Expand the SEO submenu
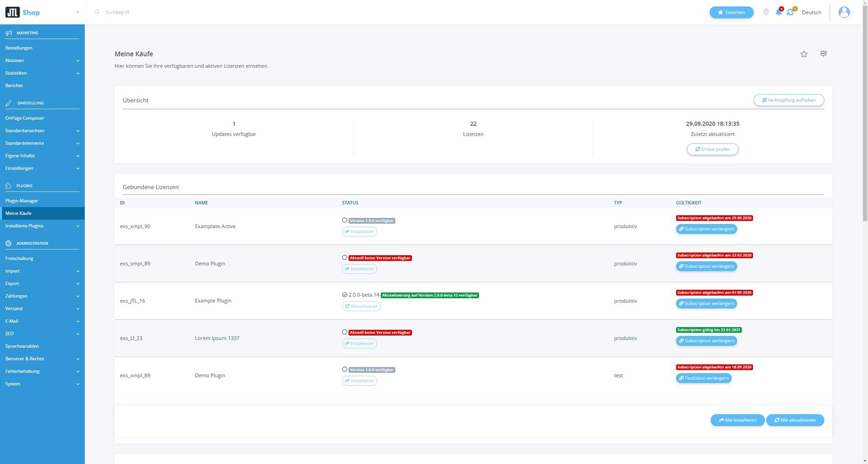 point(42,334)
